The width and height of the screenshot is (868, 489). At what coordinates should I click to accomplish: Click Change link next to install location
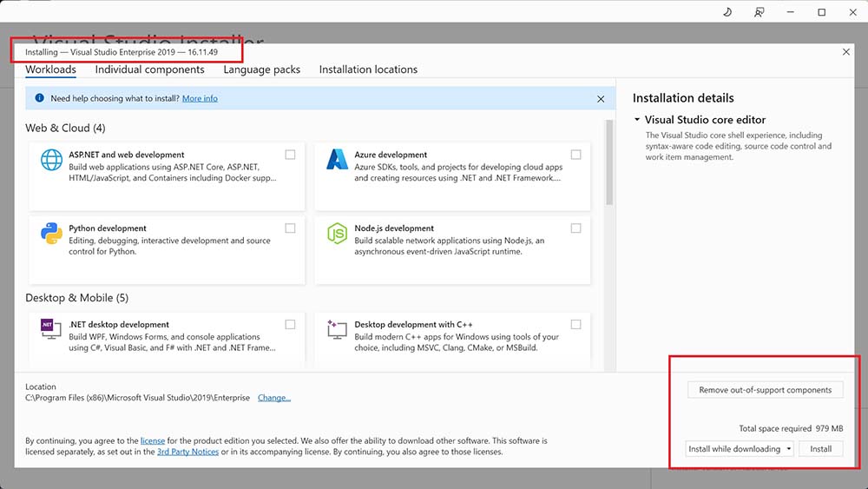click(274, 398)
